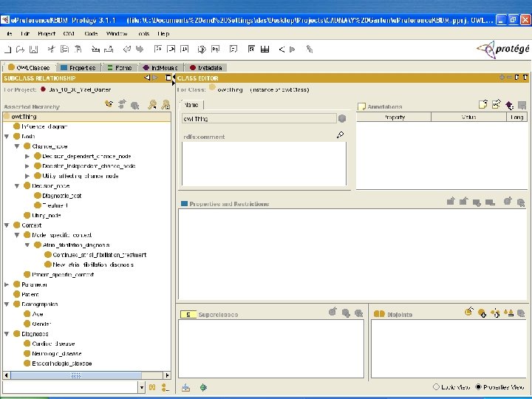Click the Name field showing owl:Thing
The height and width of the screenshot is (399, 532).
(259, 119)
